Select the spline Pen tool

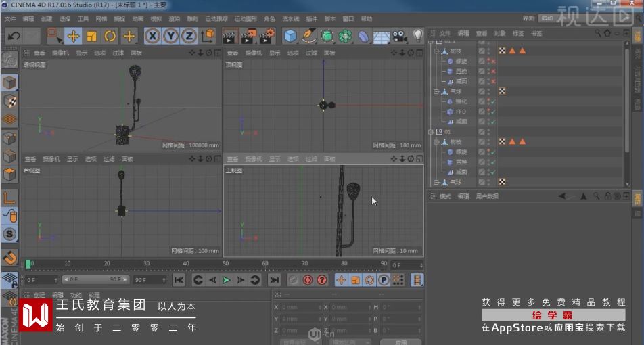coord(309,36)
